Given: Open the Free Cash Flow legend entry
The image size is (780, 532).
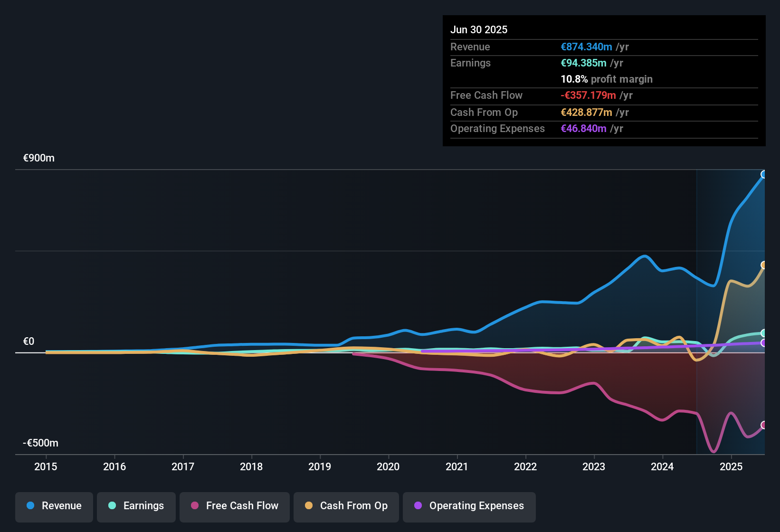Looking at the screenshot, I should pyautogui.click(x=234, y=506).
